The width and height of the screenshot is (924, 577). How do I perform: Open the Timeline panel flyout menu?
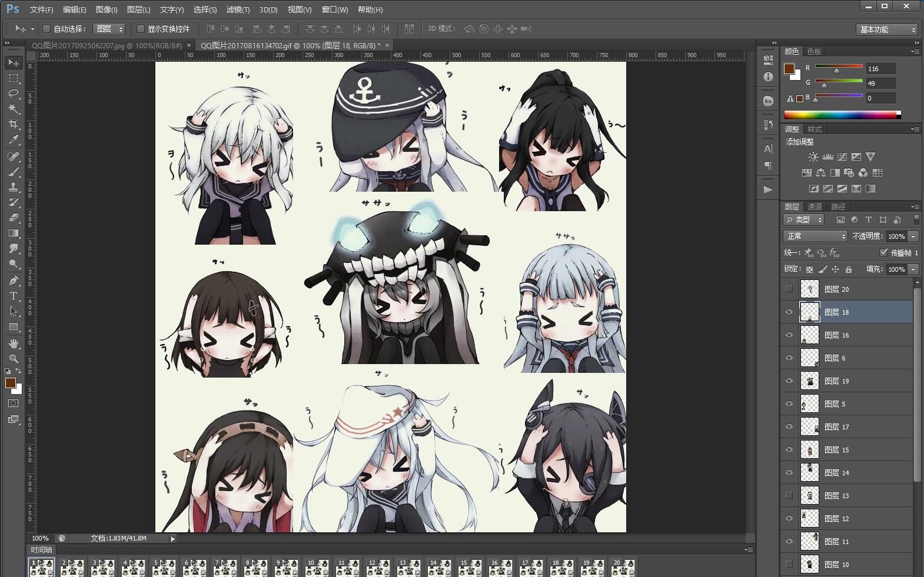coord(749,549)
